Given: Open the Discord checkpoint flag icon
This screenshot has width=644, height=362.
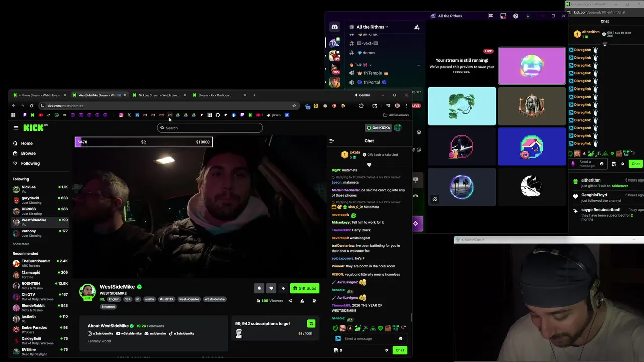Looking at the screenshot, I should (490, 16).
